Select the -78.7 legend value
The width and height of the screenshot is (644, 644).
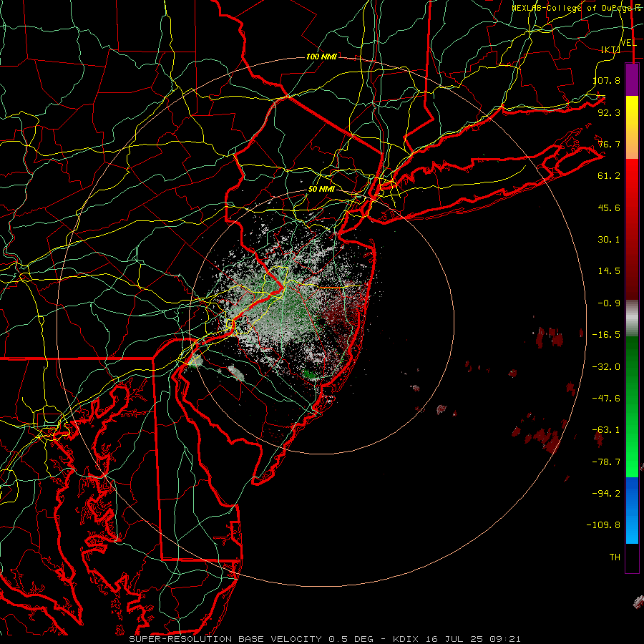coord(606,462)
